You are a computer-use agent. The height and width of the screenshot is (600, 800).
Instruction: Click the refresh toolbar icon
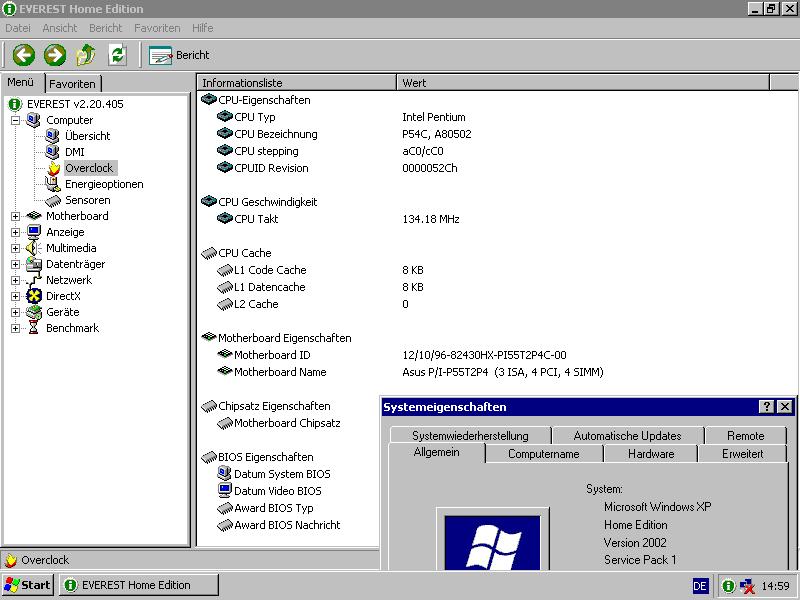click(x=117, y=55)
